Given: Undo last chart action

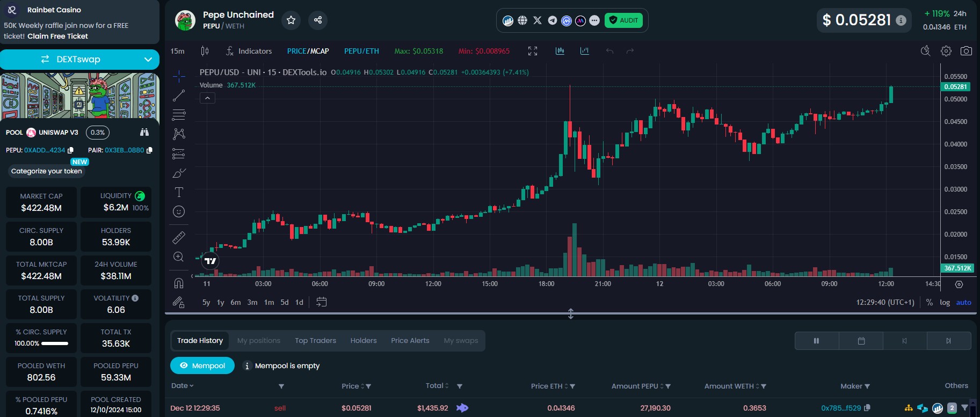Looking at the screenshot, I should click(609, 51).
